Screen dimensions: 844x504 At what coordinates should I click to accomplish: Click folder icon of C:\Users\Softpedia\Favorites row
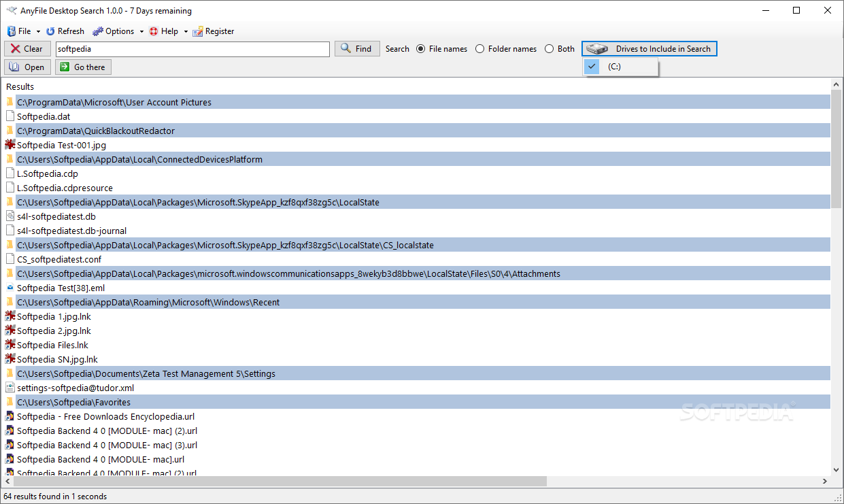[x=10, y=402]
